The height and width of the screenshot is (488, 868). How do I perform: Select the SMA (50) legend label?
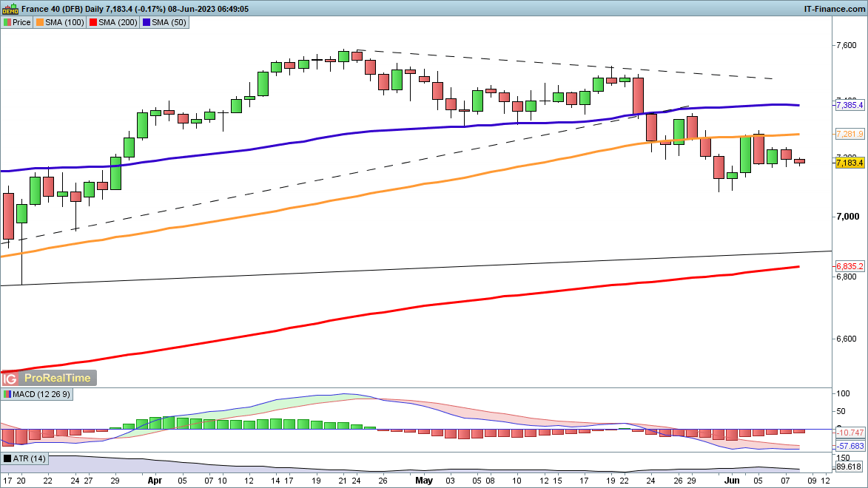click(x=169, y=23)
